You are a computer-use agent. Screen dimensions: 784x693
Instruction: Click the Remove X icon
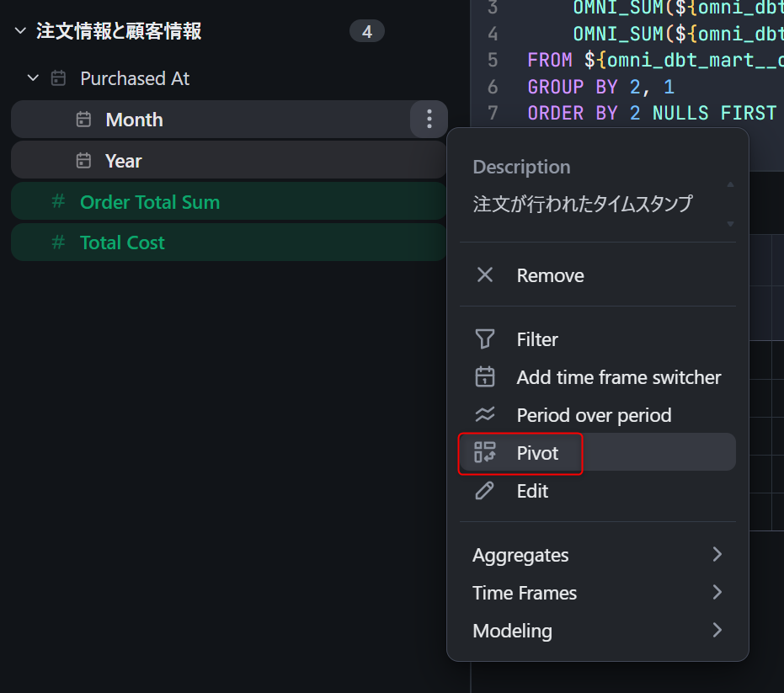coord(485,275)
